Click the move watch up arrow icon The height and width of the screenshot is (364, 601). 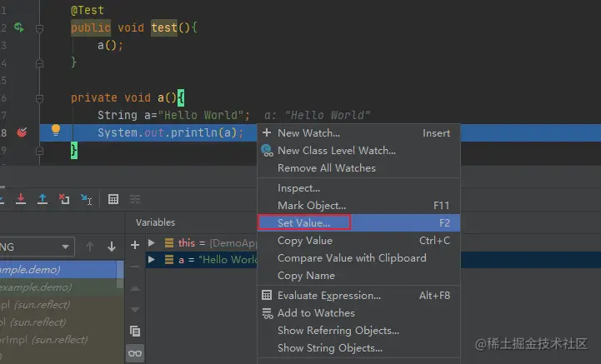pos(135,288)
